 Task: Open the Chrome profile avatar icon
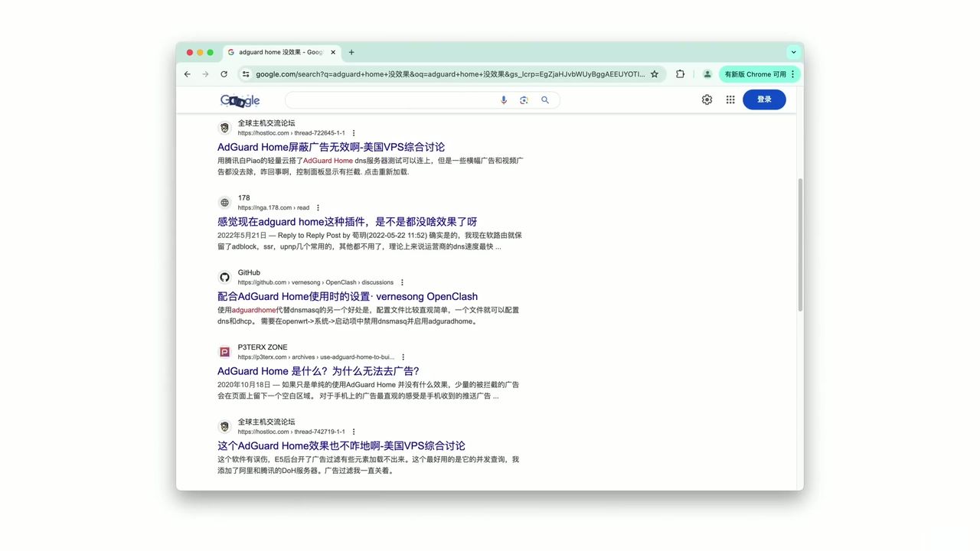tap(707, 74)
